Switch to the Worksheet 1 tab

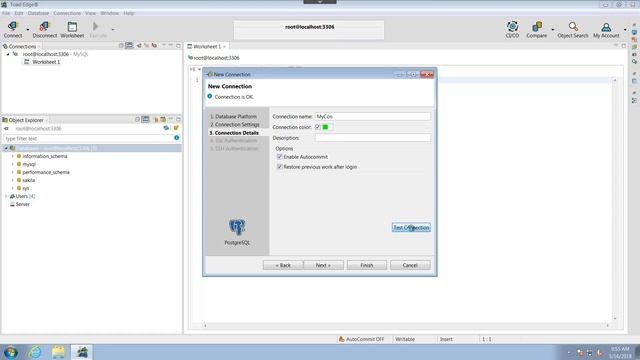207,47
